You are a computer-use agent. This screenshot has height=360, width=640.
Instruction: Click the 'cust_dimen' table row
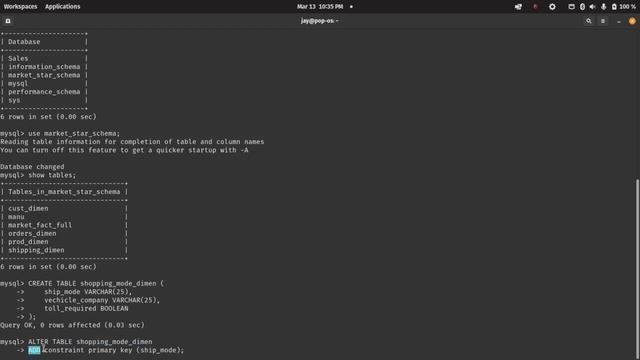(x=28, y=209)
